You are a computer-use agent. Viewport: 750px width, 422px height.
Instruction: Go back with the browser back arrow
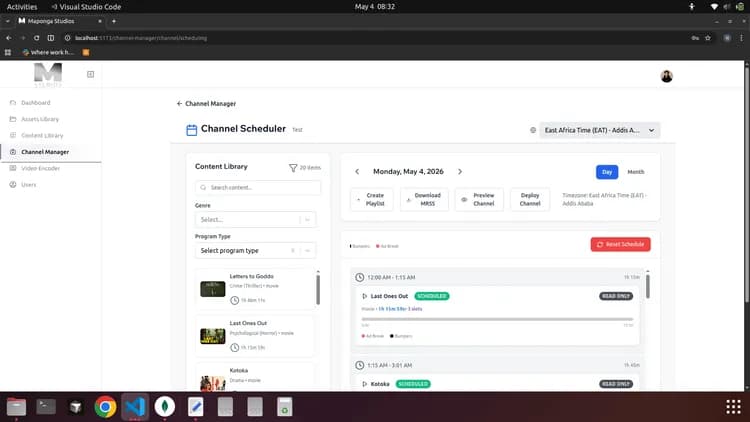tap(9, 38)
